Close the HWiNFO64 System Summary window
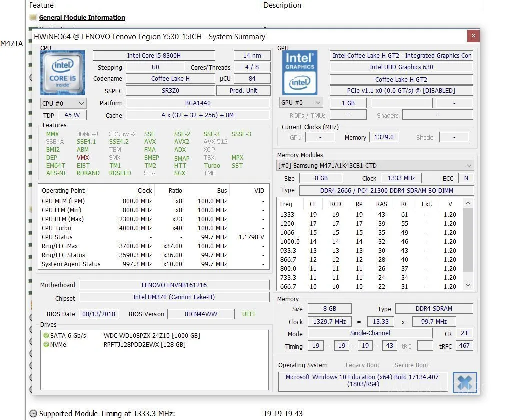Screen dimensions: 513x420 (473, 36)
